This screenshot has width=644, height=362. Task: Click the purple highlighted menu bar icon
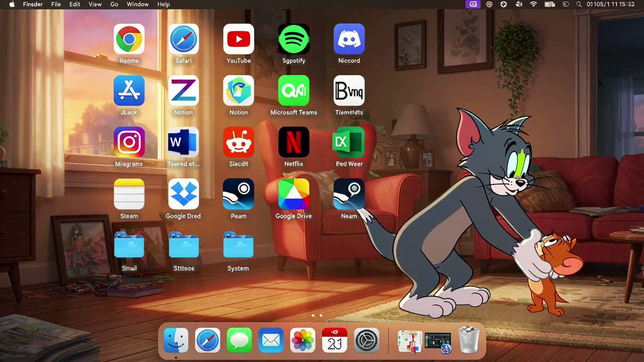(473, 4)
